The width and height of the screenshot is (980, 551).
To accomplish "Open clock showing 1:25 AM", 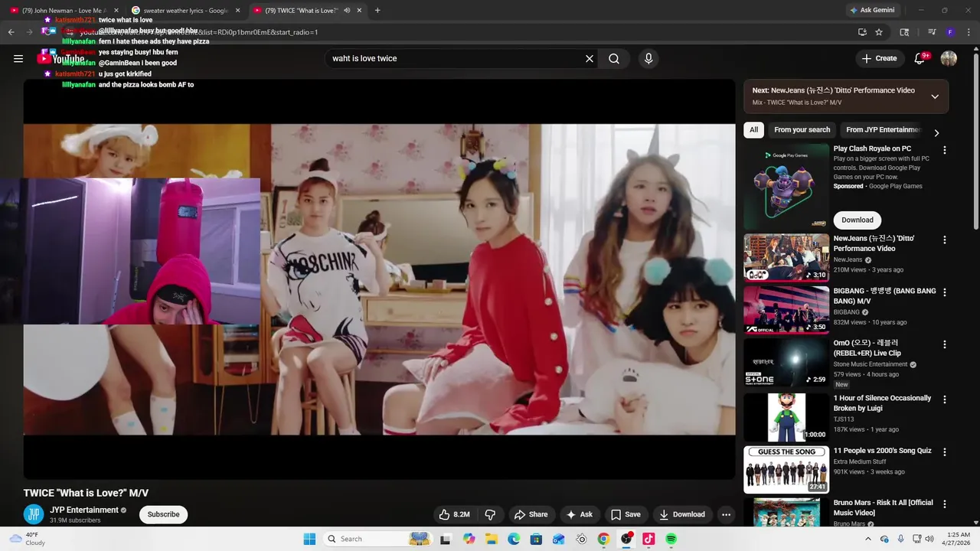I will coord(958,539).
